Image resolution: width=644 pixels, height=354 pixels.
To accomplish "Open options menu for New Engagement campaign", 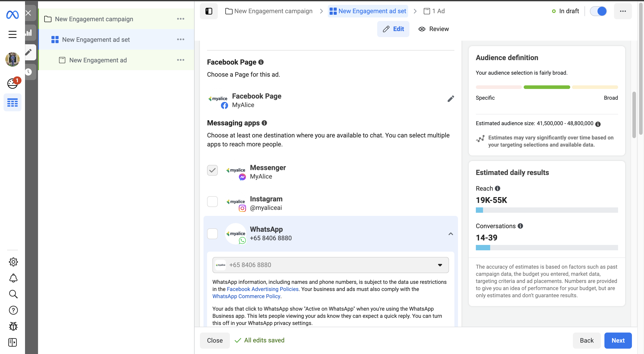I will pyautogui.click(x=180, y=19).
